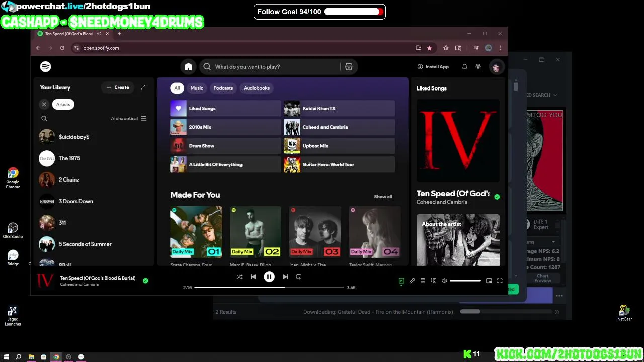644x362 pixels.
Task: Open the mini player
Action: (489, 281)
